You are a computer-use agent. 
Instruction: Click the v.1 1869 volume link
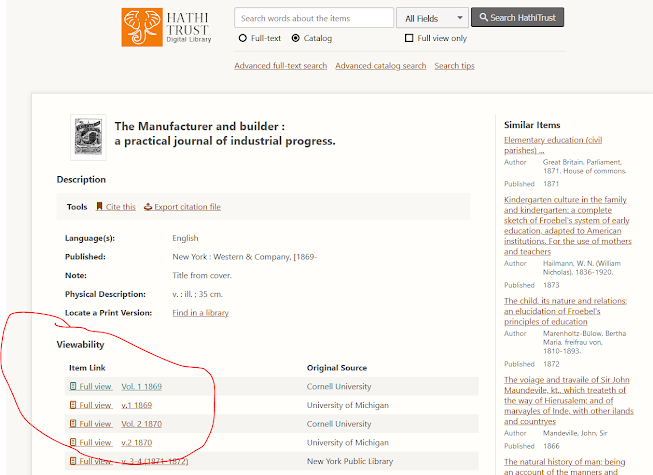coord(137,405)
